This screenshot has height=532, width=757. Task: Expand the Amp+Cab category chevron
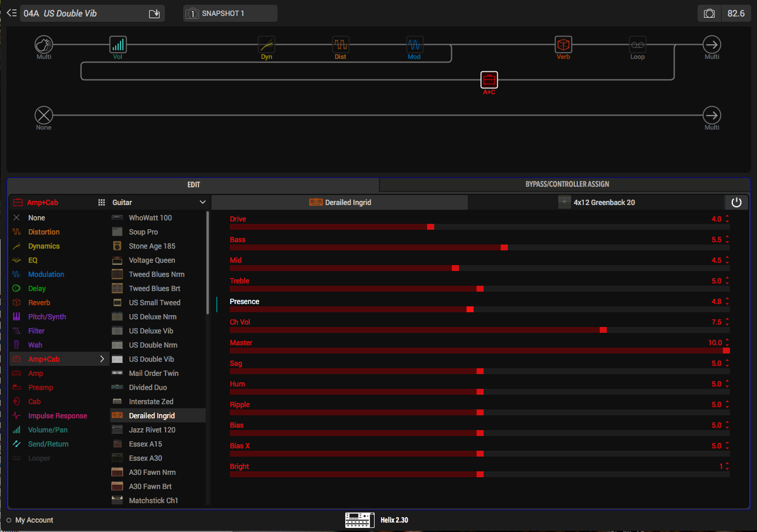[102, 359]
